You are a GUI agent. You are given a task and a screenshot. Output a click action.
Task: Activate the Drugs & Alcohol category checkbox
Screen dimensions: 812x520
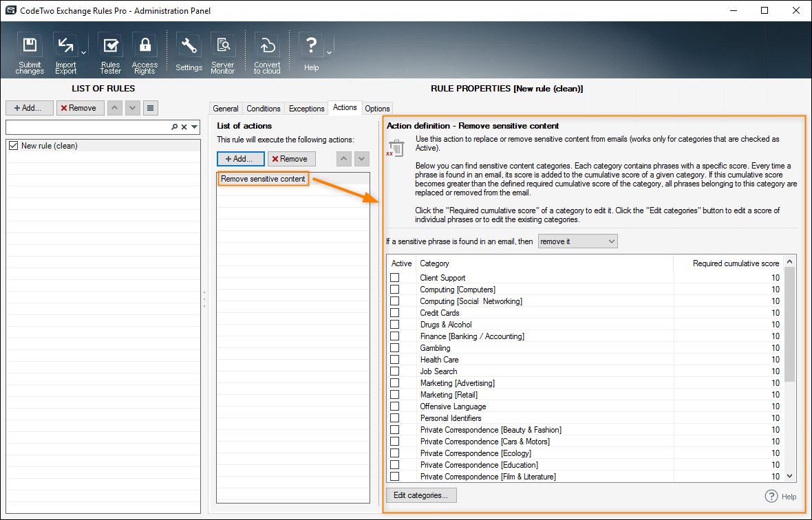[394, 325]
